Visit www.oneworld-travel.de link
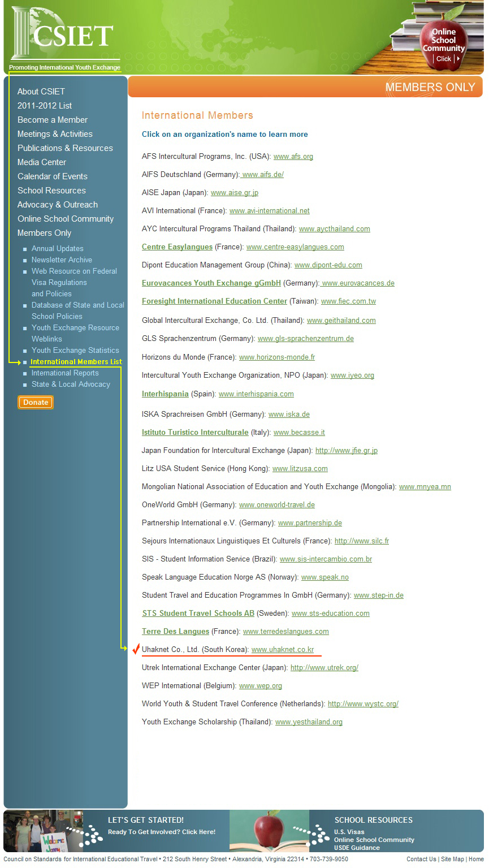489x868 pixels. 277,504
